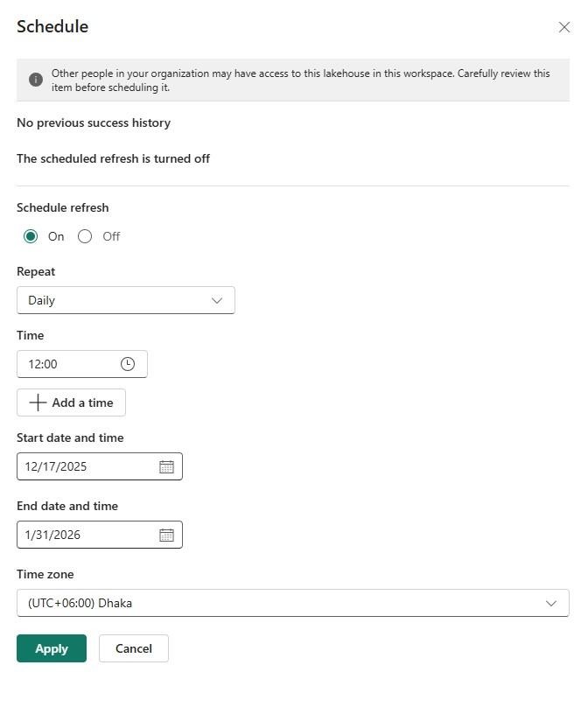Viewport: 588px width, 707px height.
Task: Click the end date field showing 1/31/2026
Action: 83,535
